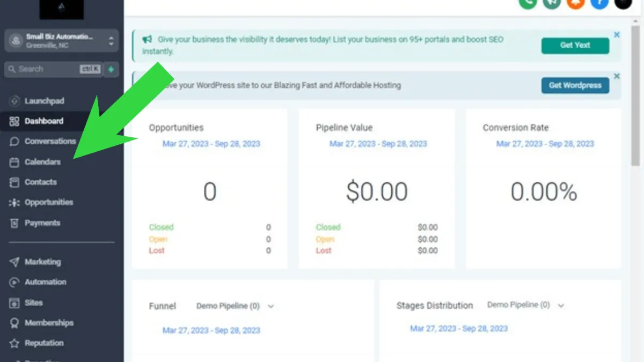Viewport: 644px width, 362px height.
Task: Open Calendars via the calendar icon
Action: [14, 162]
